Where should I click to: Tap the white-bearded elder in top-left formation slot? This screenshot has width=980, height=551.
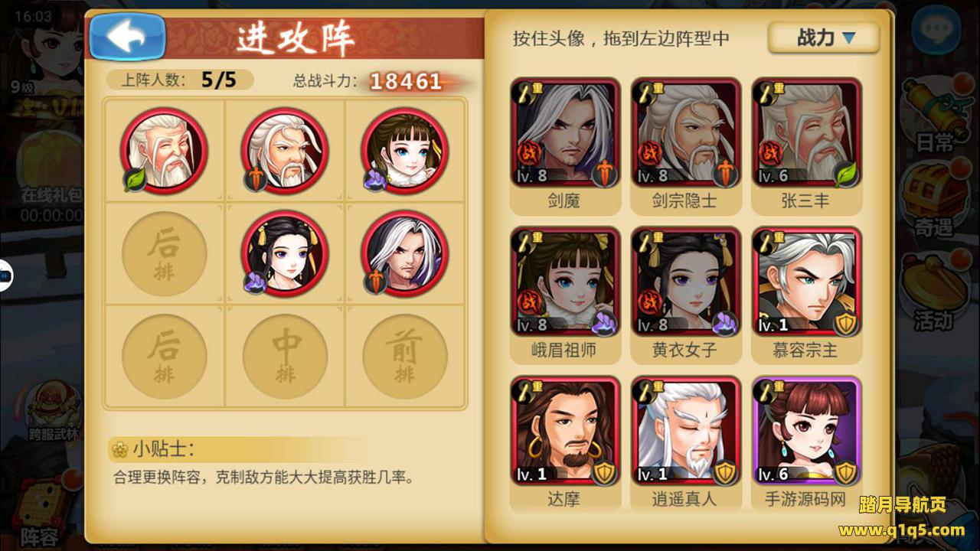click(x=164, y=150)
